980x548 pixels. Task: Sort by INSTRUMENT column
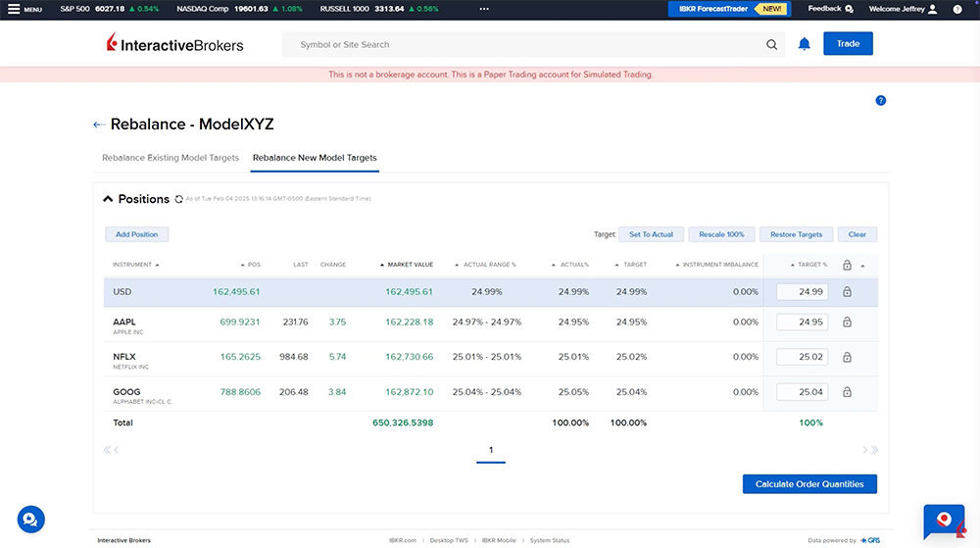[135, 265]
